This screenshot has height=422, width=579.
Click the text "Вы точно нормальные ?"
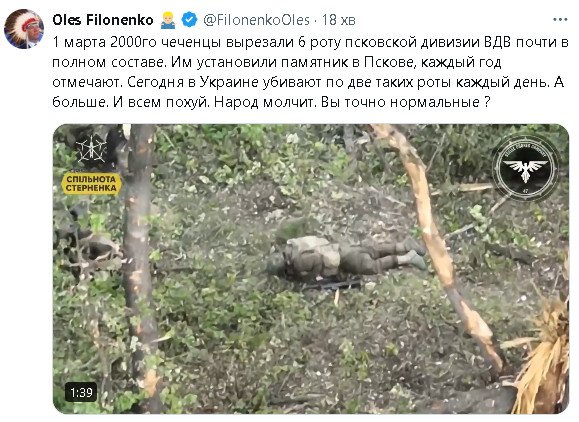click(x=405, y=102)
